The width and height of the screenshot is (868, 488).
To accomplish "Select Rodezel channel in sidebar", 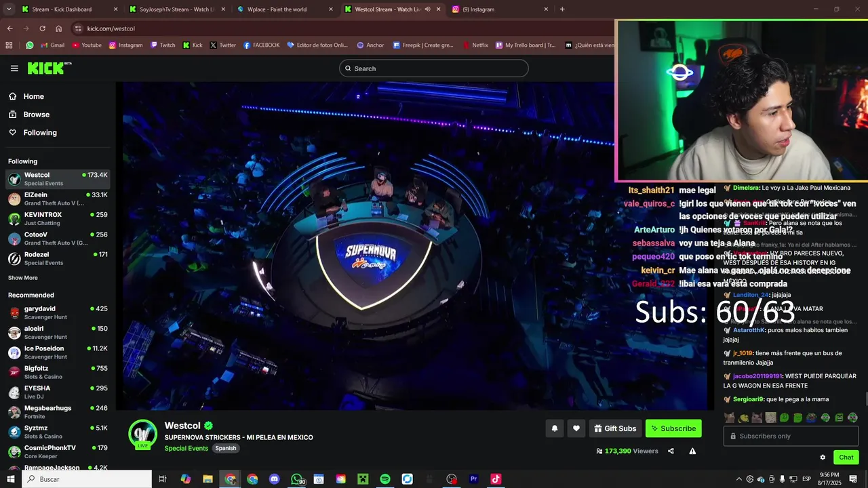I will (x=58, y=258).
